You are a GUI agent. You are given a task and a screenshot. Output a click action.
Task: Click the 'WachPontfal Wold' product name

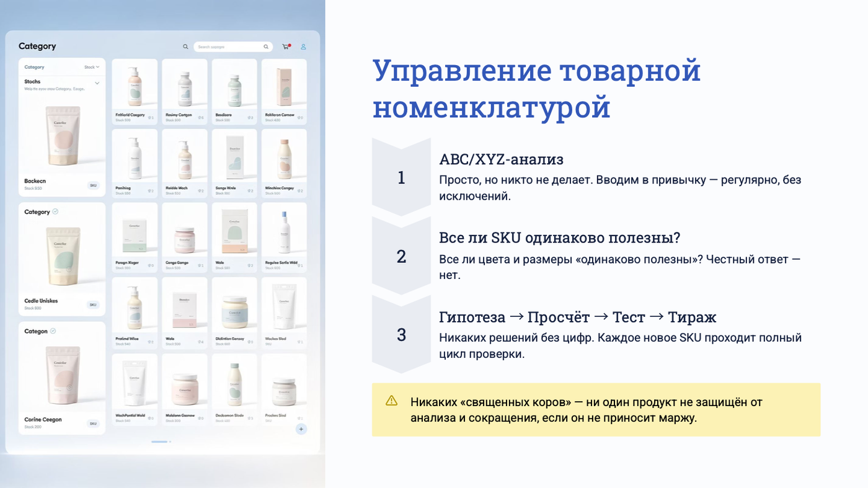[x=130, y=415]
